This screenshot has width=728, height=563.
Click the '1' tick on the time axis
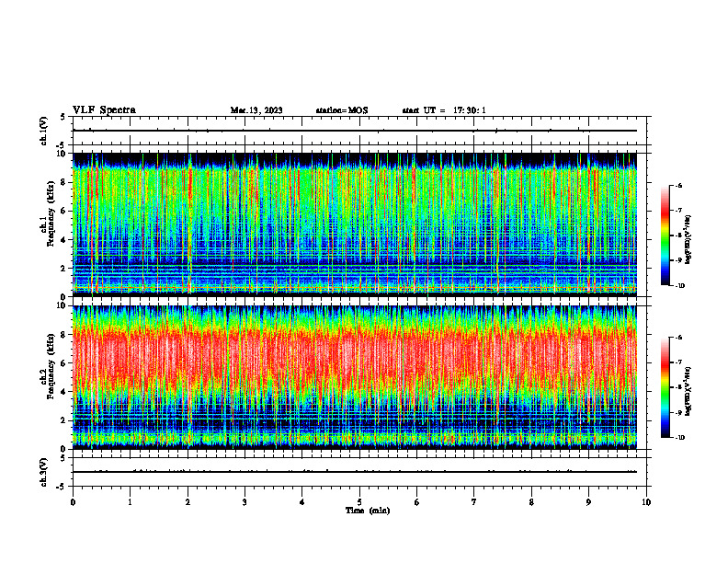tap(130, 502)
